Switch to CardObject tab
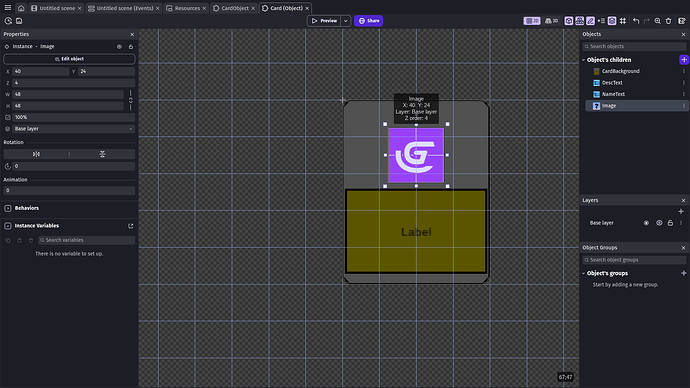The height and width of the screenshot is (388, 690). point(235,8)
